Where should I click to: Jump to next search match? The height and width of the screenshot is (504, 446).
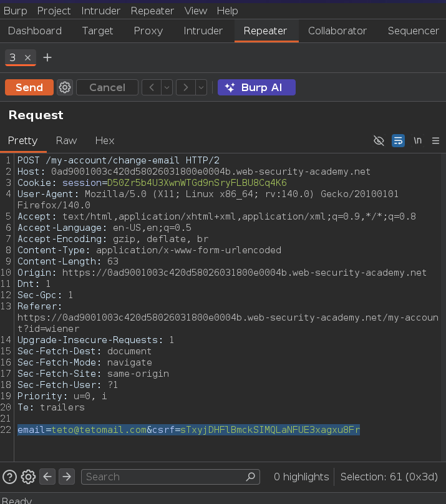67,477
